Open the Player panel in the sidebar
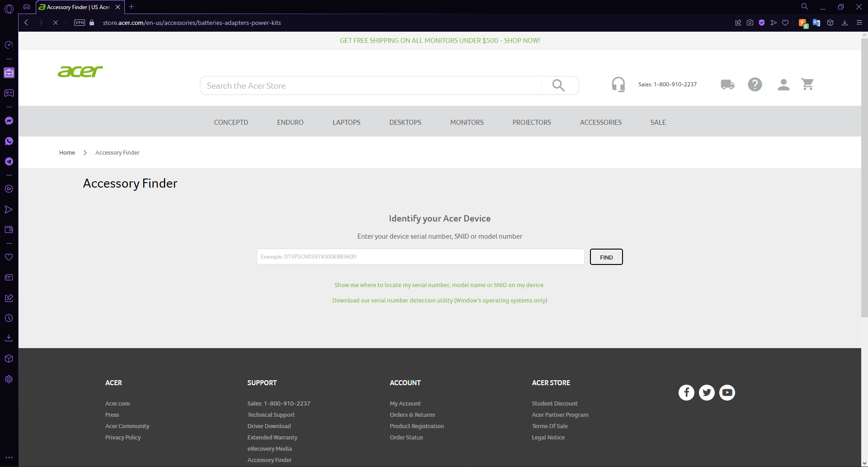This screenshot has width=868, height=467. [9, 189]
